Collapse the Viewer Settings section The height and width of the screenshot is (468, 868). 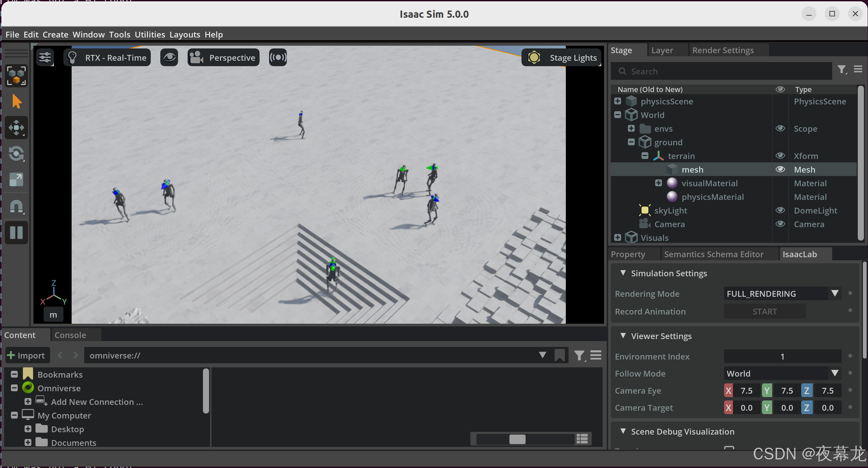tap(623, 336)
